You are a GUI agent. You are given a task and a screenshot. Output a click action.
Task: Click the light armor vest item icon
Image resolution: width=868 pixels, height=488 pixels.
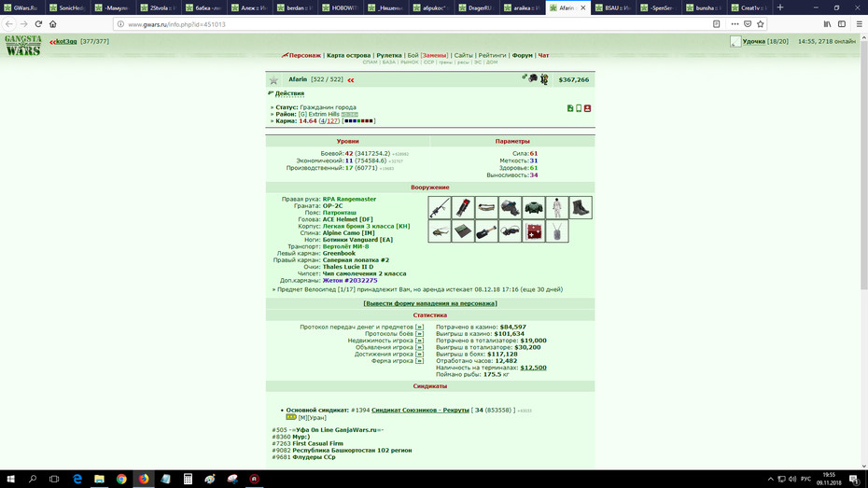[x=533, y=207]
